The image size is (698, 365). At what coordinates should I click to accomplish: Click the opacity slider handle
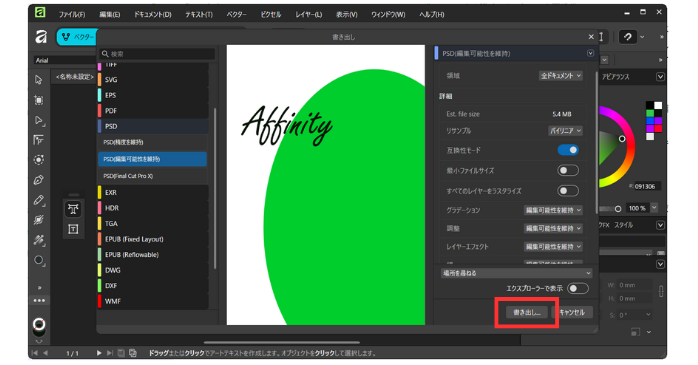coord(617,208)
